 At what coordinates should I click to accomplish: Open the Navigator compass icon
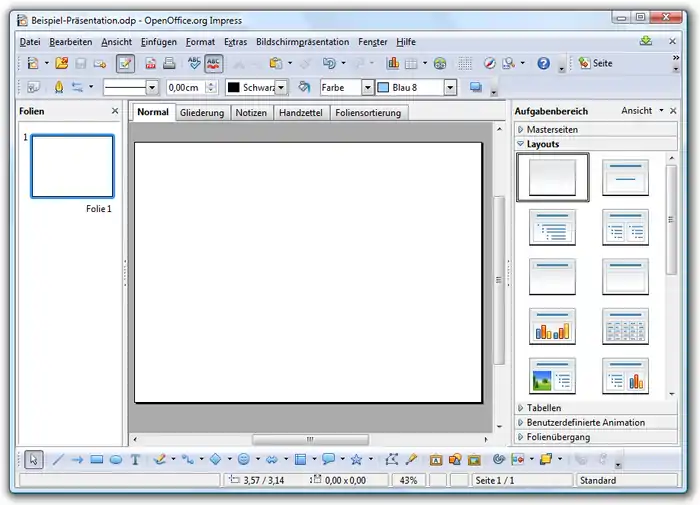(x=490, y=63)
